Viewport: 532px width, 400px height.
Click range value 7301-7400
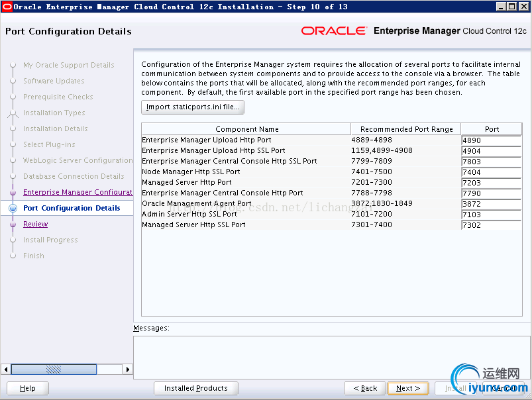point(372,225)
